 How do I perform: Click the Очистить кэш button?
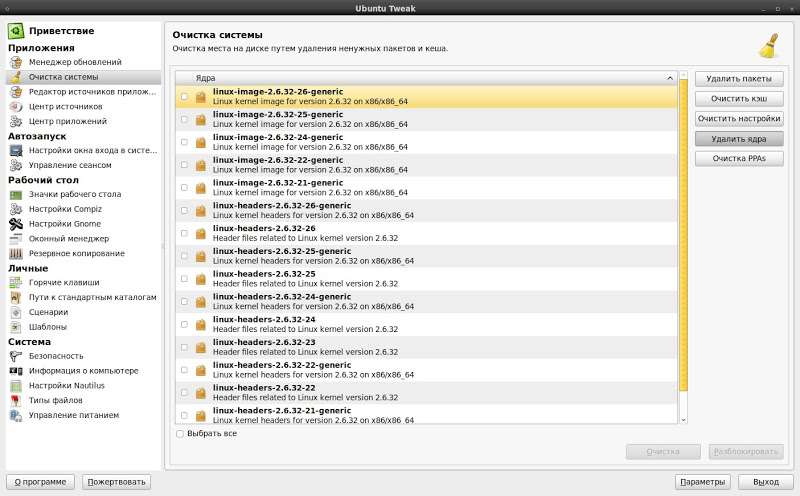739,98
